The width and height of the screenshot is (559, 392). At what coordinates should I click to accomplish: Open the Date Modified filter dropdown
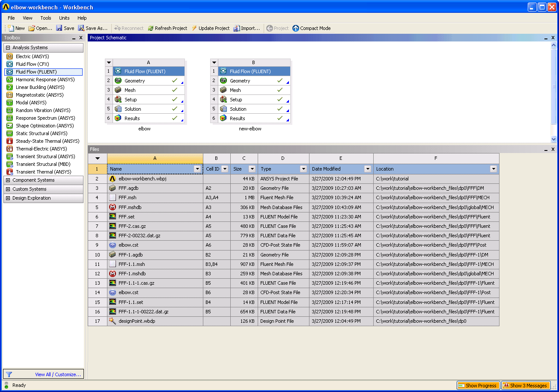coord(368,169)
